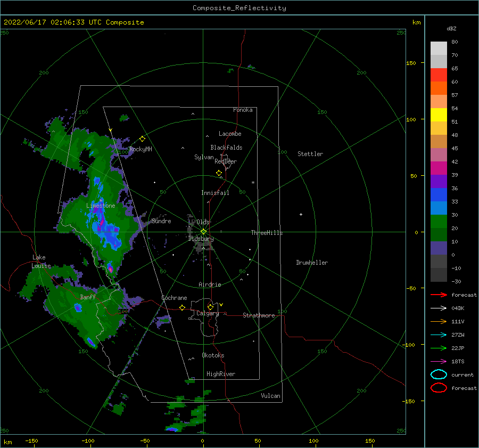Select the light blue 30-33 dBZ swatch
479x448 pixels.
439,208
